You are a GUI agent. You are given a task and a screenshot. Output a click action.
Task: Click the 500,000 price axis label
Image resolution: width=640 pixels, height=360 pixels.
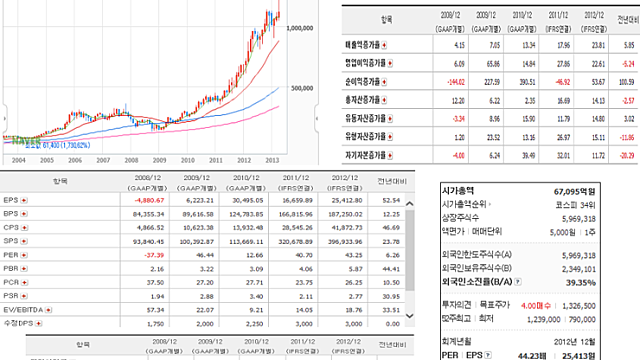302,88
